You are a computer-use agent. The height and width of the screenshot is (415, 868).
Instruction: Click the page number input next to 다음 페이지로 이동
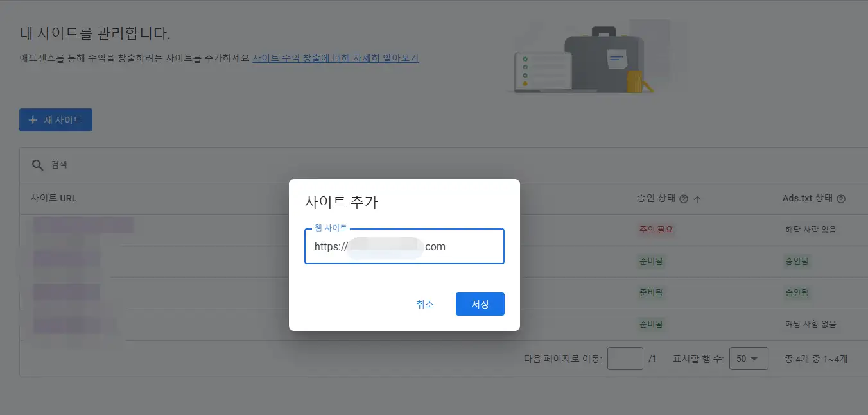click(x=626, y=359)
